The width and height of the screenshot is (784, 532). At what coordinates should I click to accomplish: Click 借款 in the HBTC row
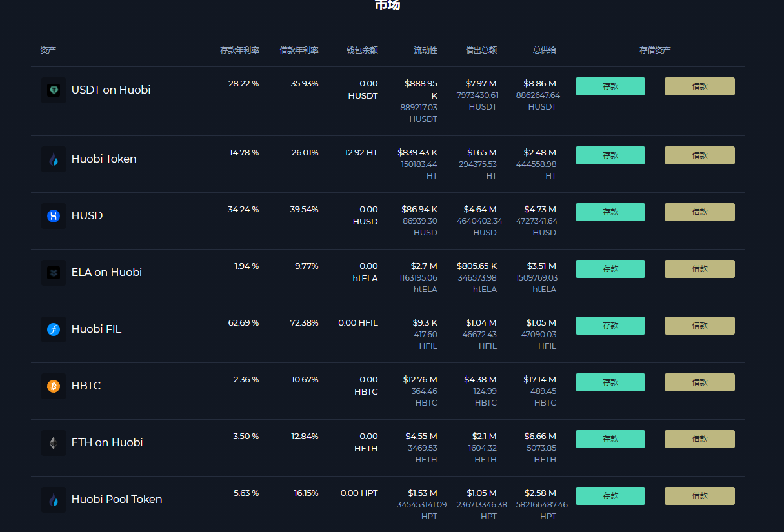coord(699,382)
